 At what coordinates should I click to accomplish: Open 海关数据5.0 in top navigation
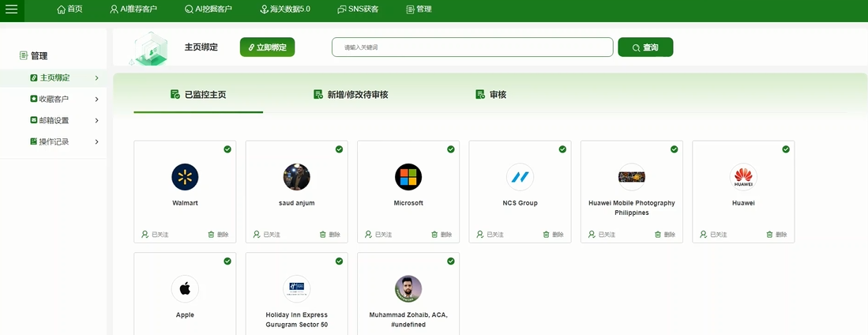(284, 9)
